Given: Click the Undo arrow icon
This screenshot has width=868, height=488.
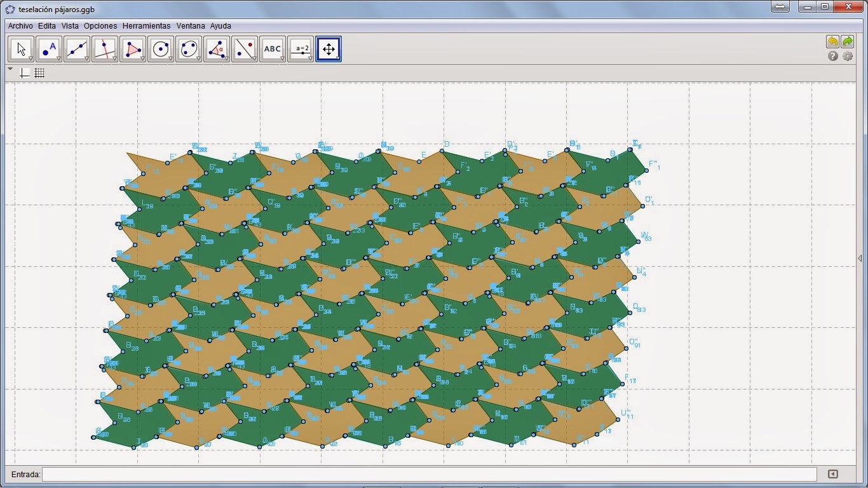Looking at the screenshot, I should (832, 41).
